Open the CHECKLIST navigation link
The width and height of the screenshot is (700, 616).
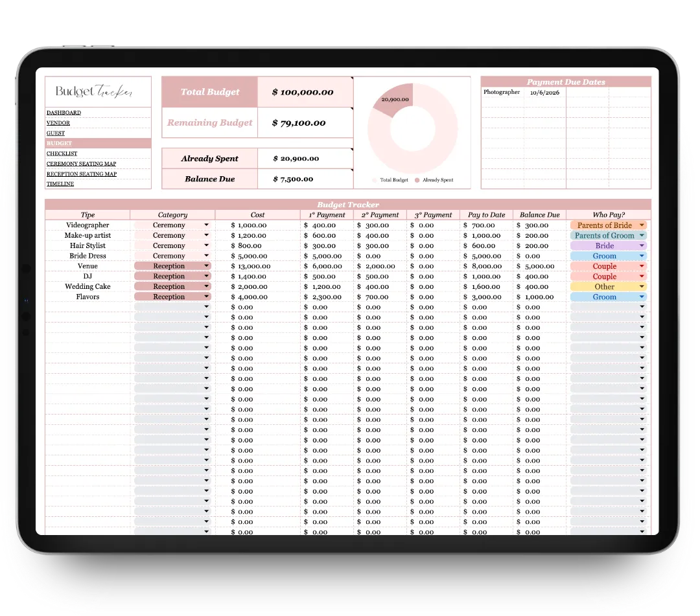pyautogui.click(x=62, y=154)
